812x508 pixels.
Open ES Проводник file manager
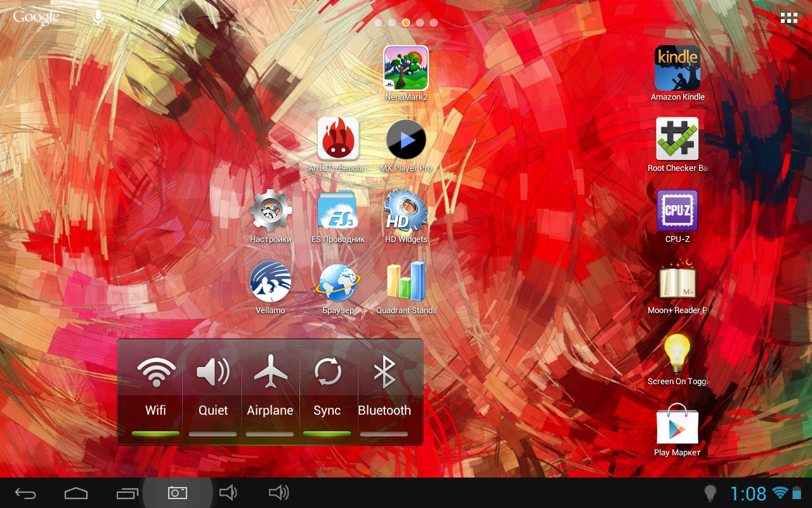pos(338,211)
